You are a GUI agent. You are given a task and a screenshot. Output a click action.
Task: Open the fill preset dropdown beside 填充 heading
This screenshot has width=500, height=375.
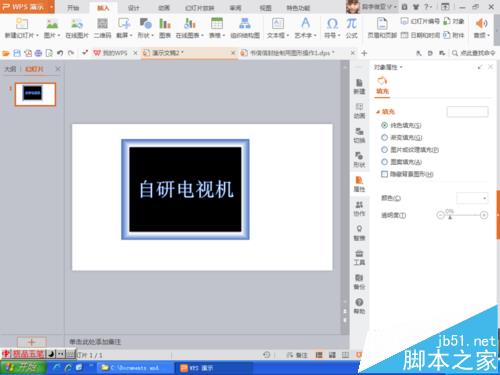[467, 112]
